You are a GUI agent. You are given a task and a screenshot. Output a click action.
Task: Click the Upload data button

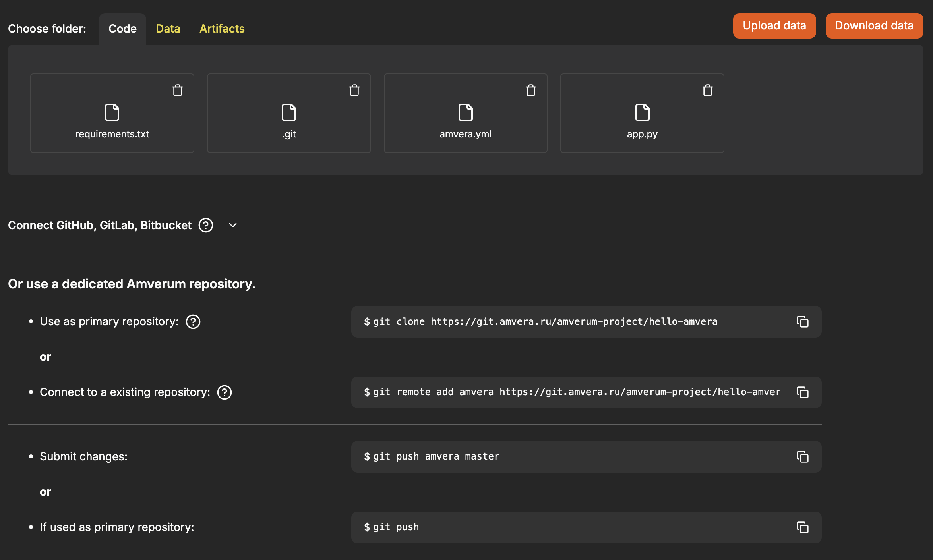pyautogui.click(x=774, y=26)
